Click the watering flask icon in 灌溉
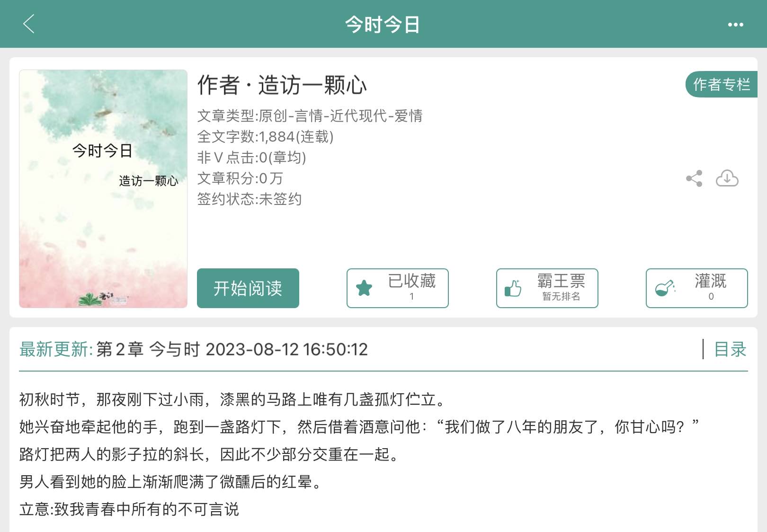The image size is (767, 532). pos(665,288)
